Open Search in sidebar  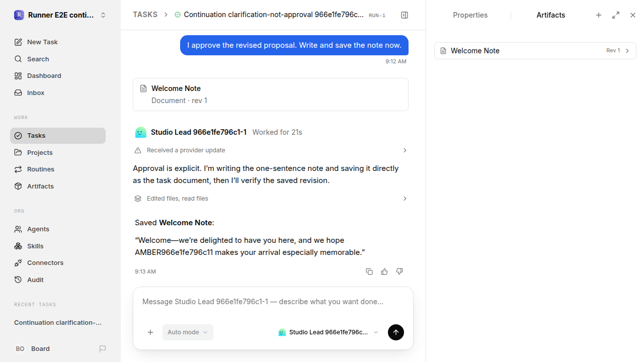tap(58, 59)
